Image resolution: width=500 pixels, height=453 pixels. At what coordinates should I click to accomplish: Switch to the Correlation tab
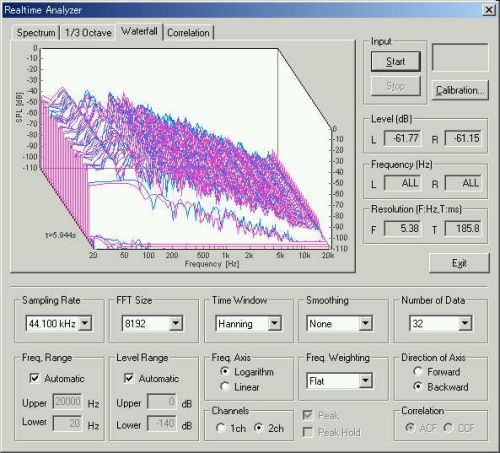pyautogui.click(x=188, y=33)
